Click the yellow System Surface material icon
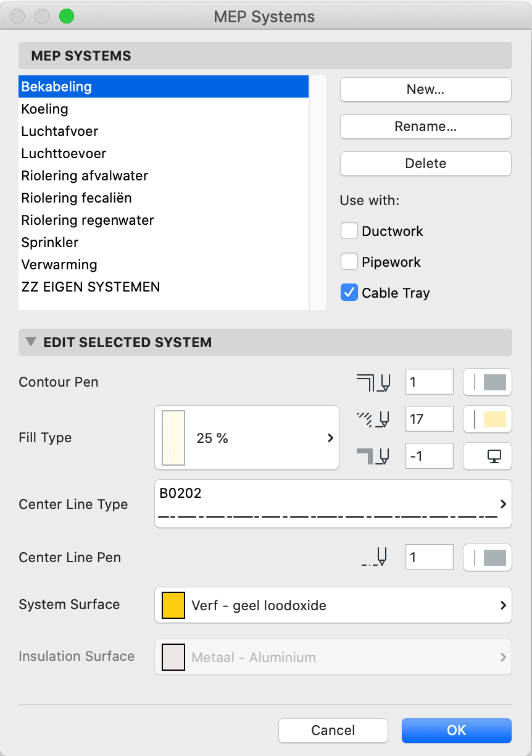Screen dimensions: 532x756 pyautogui.click(x=173, y=605)
